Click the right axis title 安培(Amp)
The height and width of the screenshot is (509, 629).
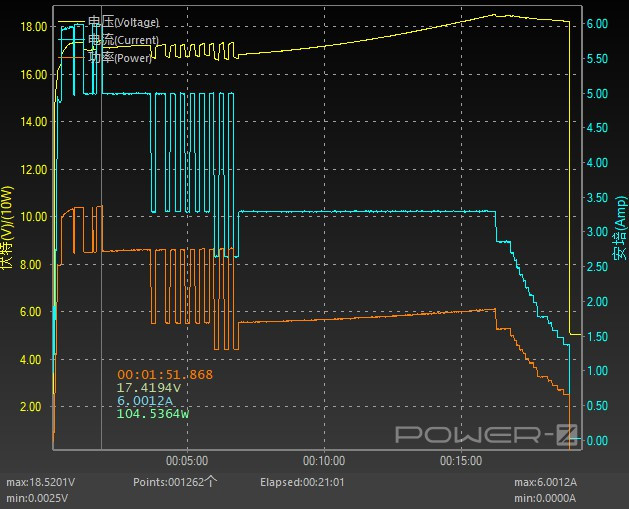[618, 235]
